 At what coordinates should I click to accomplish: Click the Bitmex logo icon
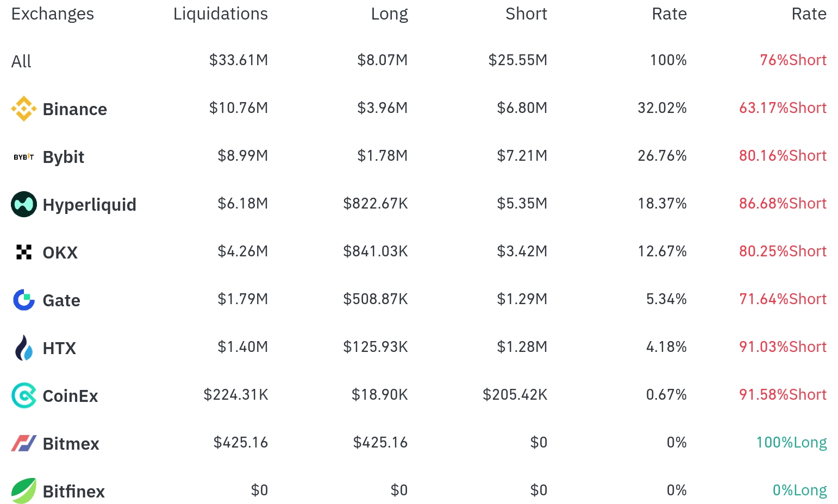tap(24, 443)
